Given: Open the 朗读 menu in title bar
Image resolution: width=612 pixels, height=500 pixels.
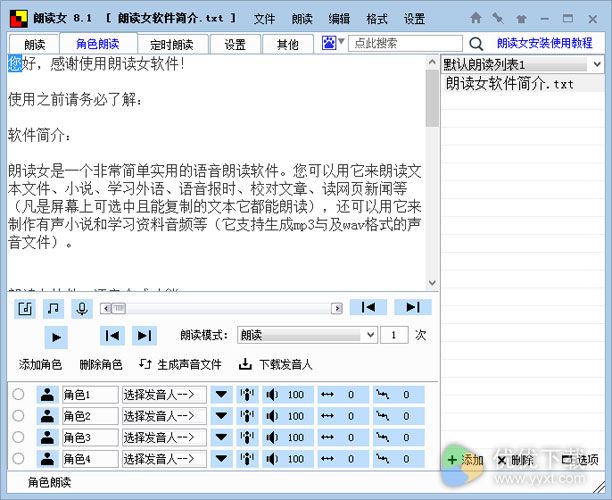Looking at the screenshot, I should pos(302,18).
